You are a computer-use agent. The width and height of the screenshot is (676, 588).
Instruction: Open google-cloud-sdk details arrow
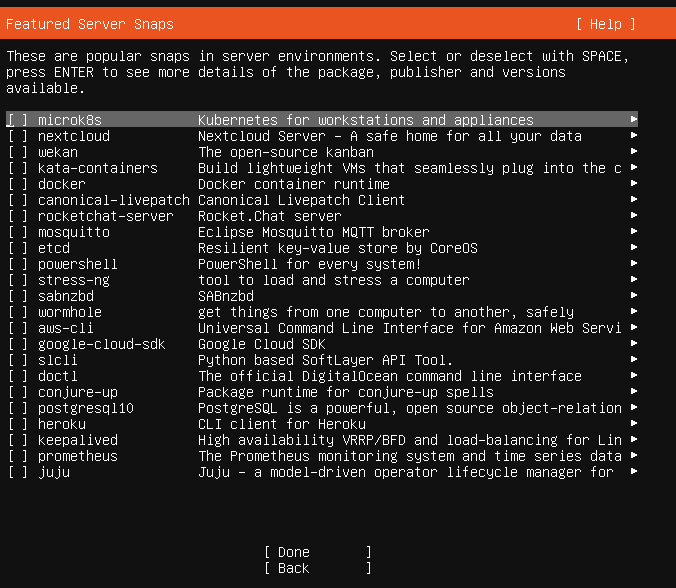click(x=633, y=343)
